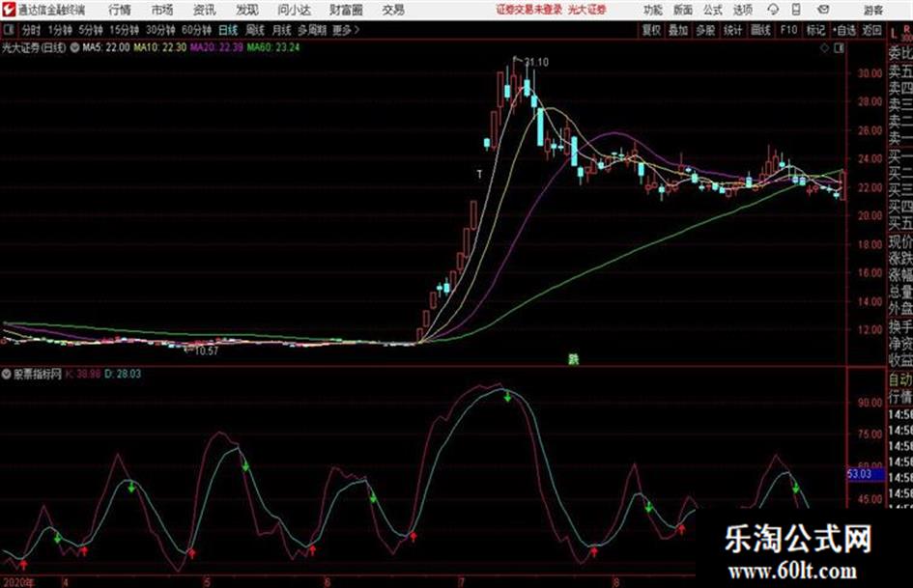Select the 月线 monthly period tab
The width and height of the screenshot is (913, 588).
click(282, 30)
